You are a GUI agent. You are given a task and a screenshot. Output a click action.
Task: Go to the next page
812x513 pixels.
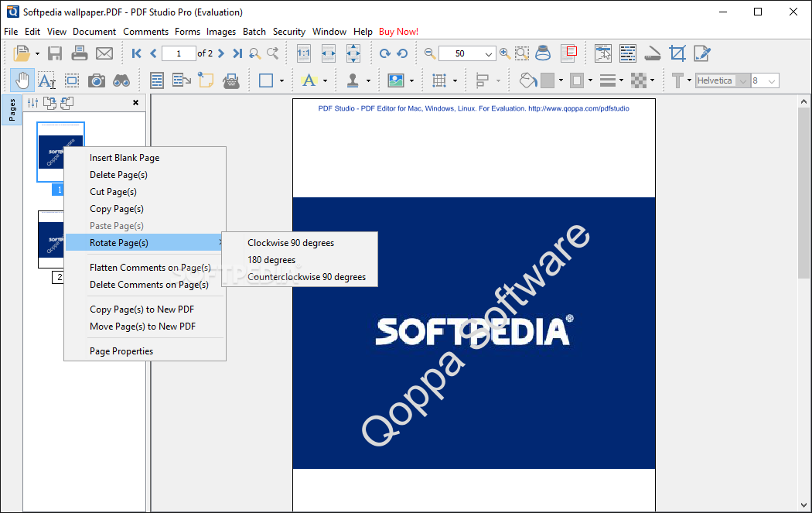pyautogui.click(x=221, y=53)
